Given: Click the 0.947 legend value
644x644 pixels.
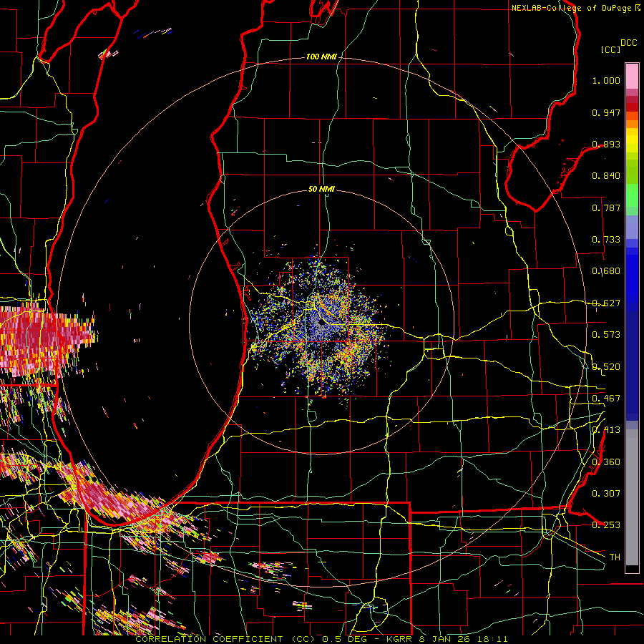Looking at the screenshot, I should click(x=606, y=112).
